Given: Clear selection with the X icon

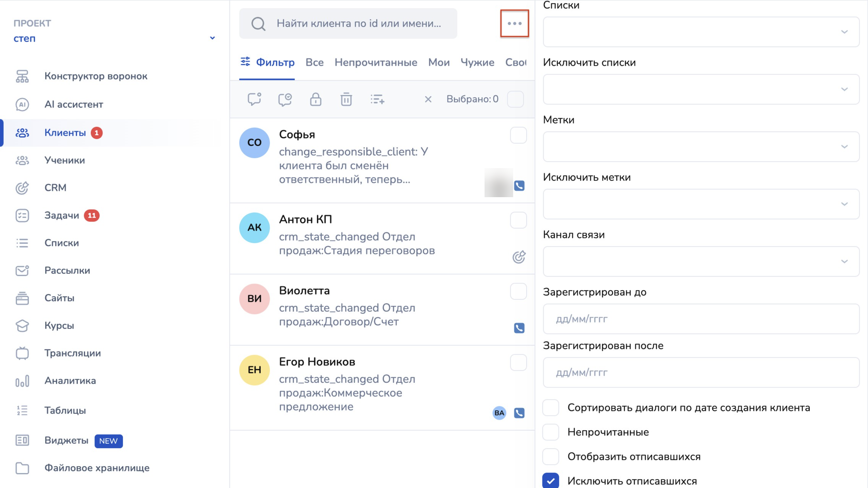Looking at the screenshot, I should click(x=428, y=99).
